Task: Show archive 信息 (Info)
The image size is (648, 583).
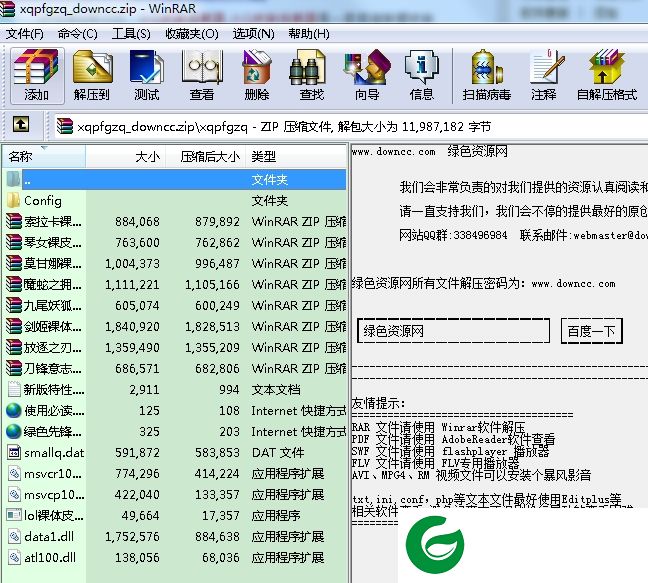Action: point(422,76)
